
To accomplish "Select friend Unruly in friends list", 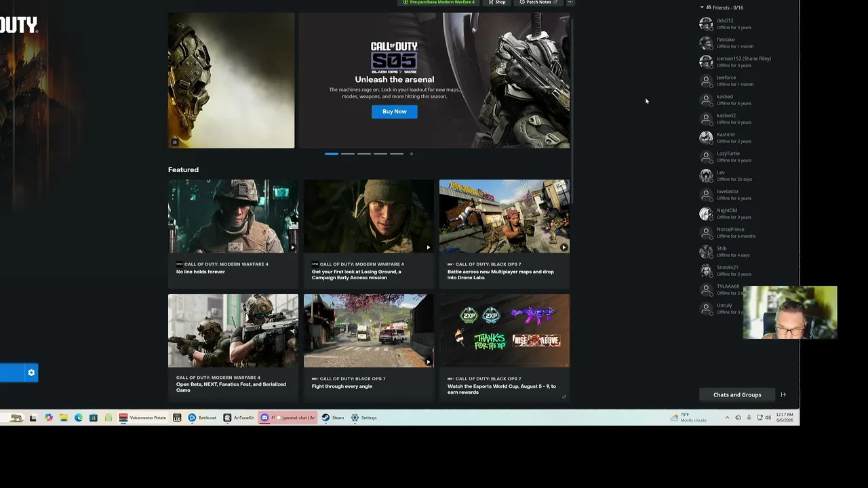I will [722, 308].
